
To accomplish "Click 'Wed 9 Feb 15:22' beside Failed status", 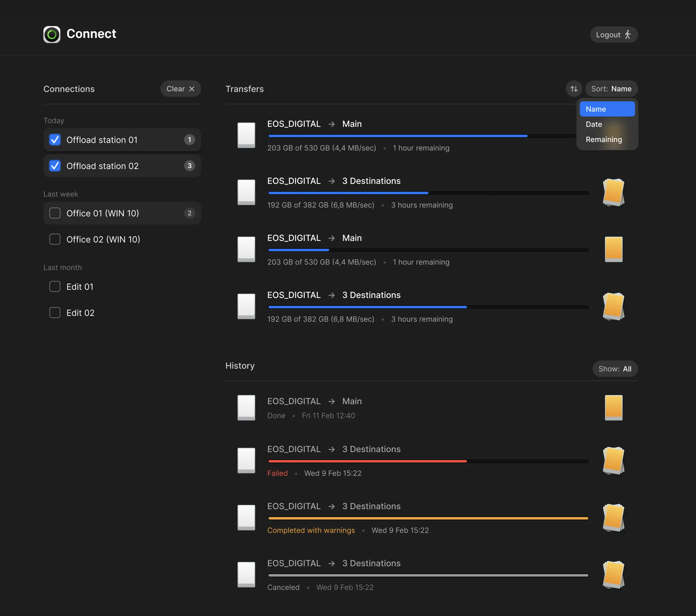I will [x=333, y=473].
